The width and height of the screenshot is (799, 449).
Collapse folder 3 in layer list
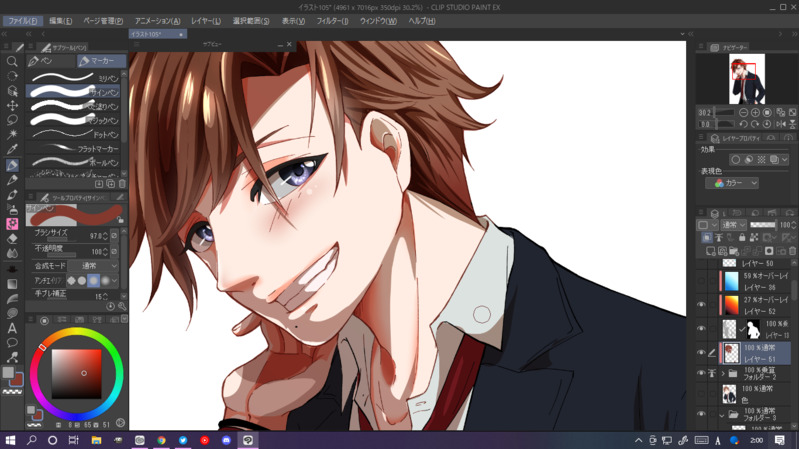(x=723, y=415)
